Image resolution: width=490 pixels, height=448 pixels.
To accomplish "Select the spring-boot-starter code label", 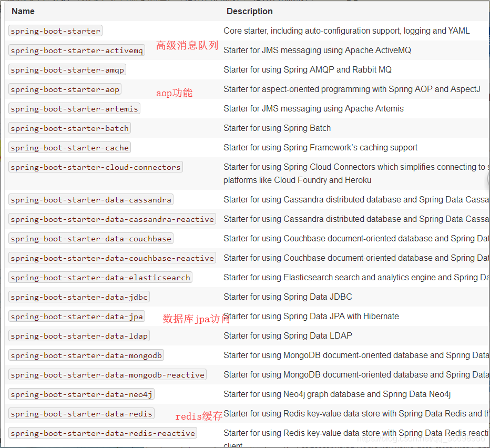I will coord(55,30).
